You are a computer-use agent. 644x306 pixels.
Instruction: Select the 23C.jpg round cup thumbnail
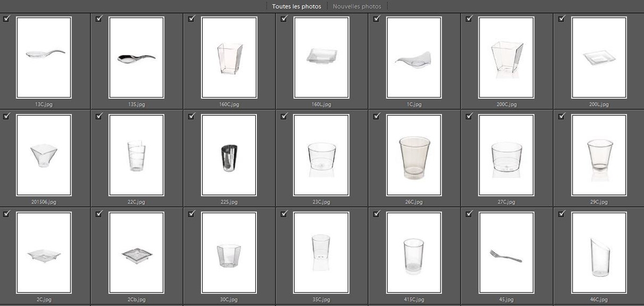pyautogui.click(x=321, y=155)
